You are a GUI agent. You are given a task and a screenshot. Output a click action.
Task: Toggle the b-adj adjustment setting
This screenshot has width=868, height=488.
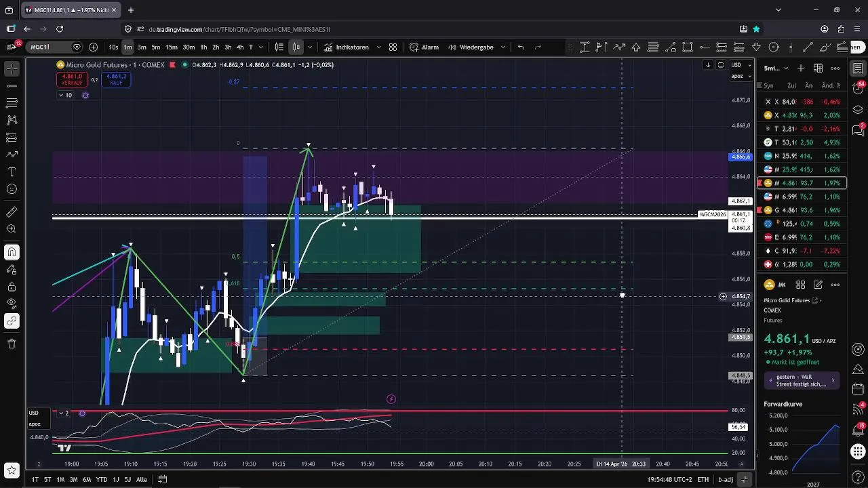(726, 480)
